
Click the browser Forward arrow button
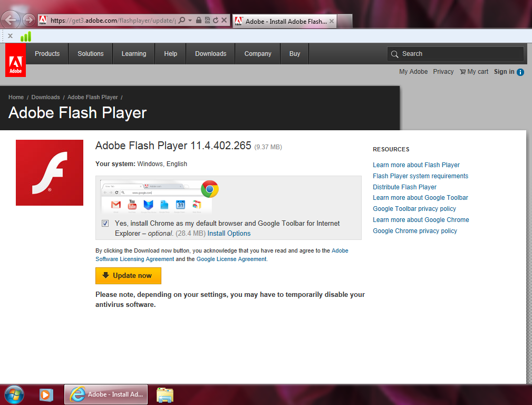click(x=28, y=21)
